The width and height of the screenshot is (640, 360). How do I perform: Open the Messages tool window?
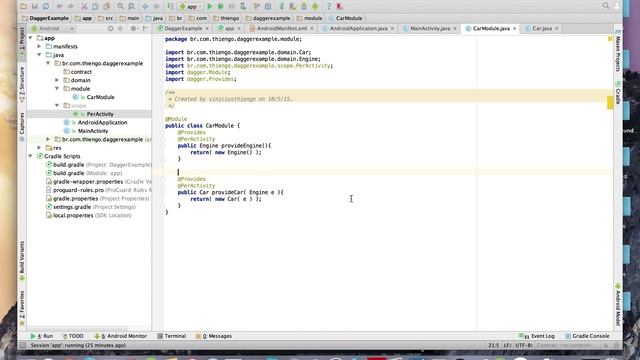pos(213,336)
